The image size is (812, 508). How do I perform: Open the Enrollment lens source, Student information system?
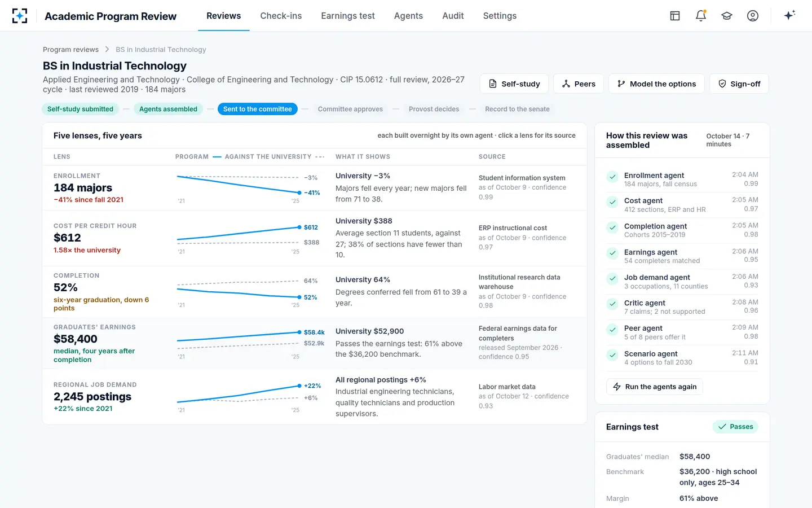(522, 178)
